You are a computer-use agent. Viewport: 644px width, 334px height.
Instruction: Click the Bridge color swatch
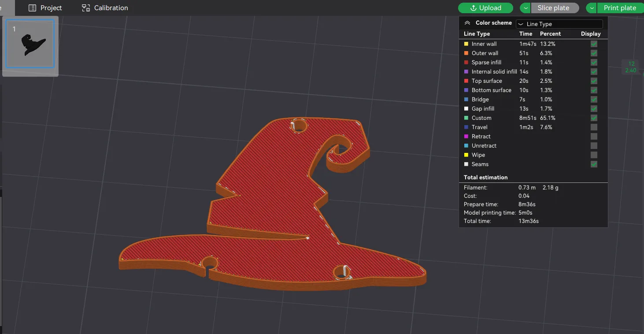click(466, 100)
